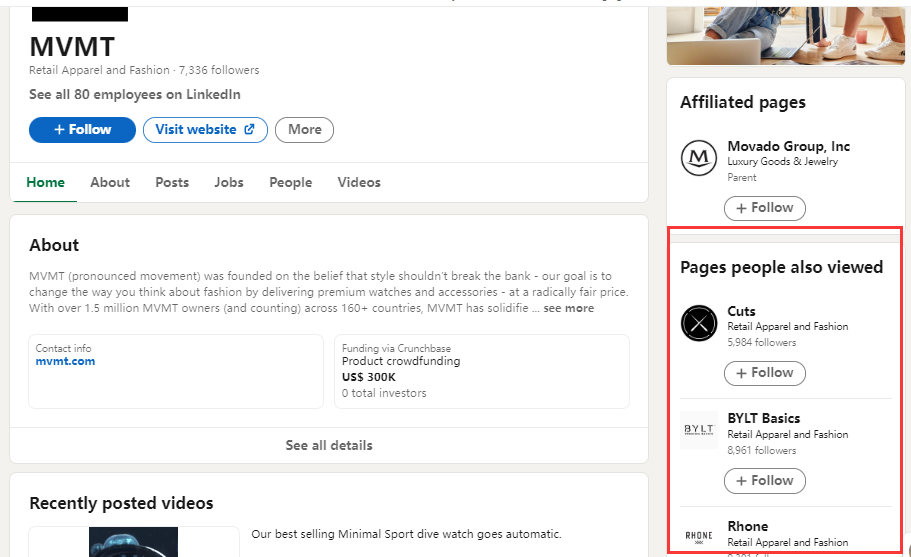See all 80 employees on LinkedIn

pos(135,94)
